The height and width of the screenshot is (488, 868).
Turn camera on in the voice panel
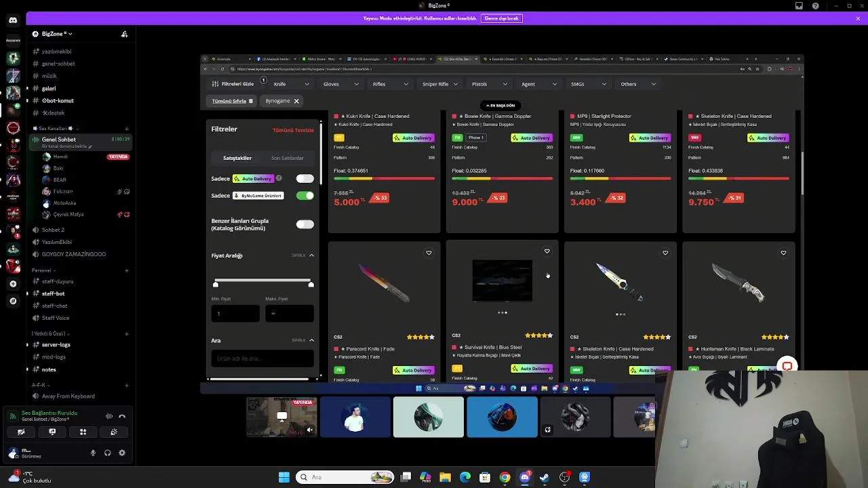[x=21, y=432]
